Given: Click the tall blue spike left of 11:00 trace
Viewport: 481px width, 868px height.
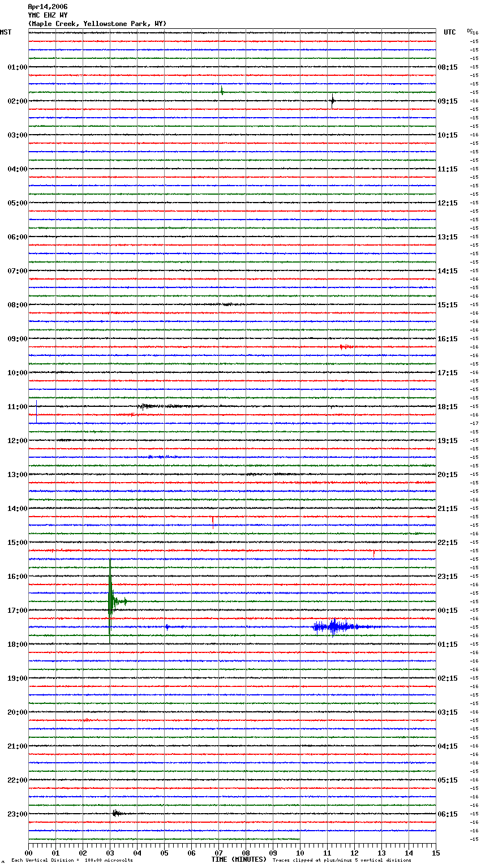Looking at the screenshot, I should [x=37, y=411].
